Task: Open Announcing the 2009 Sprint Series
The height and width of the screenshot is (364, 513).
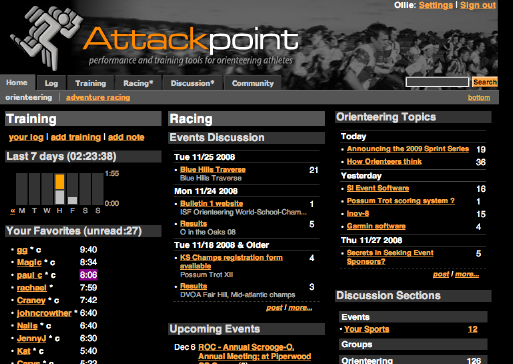Action: 408,149
